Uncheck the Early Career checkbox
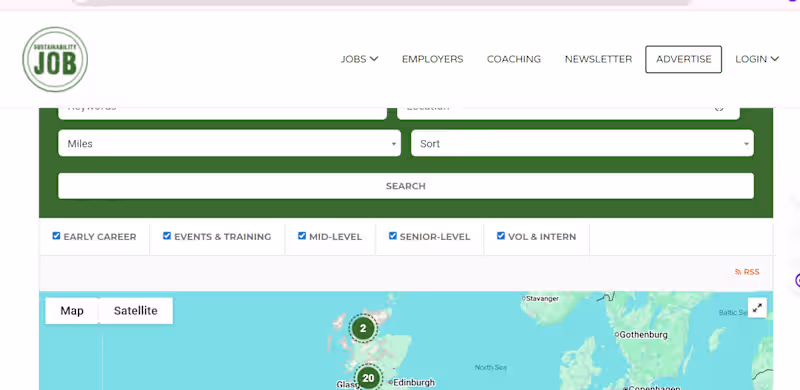The height and width of the screenshot is (390, 800). coord(56,236)
